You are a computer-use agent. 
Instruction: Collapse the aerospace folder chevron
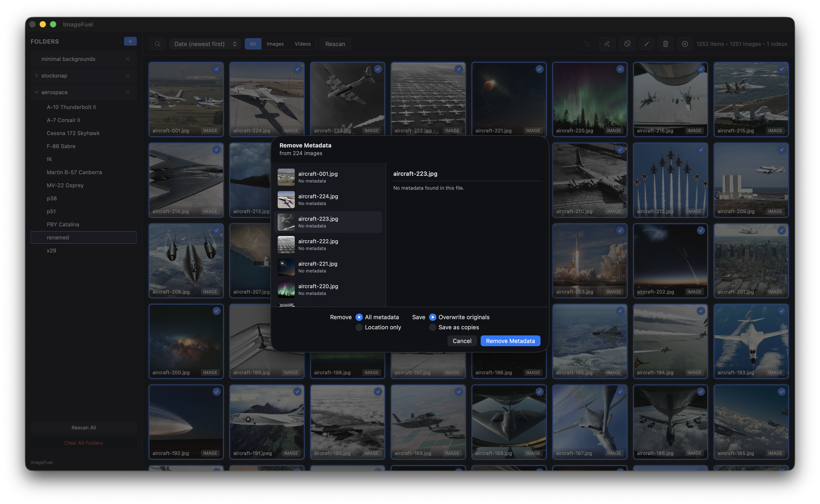point(37,92)
